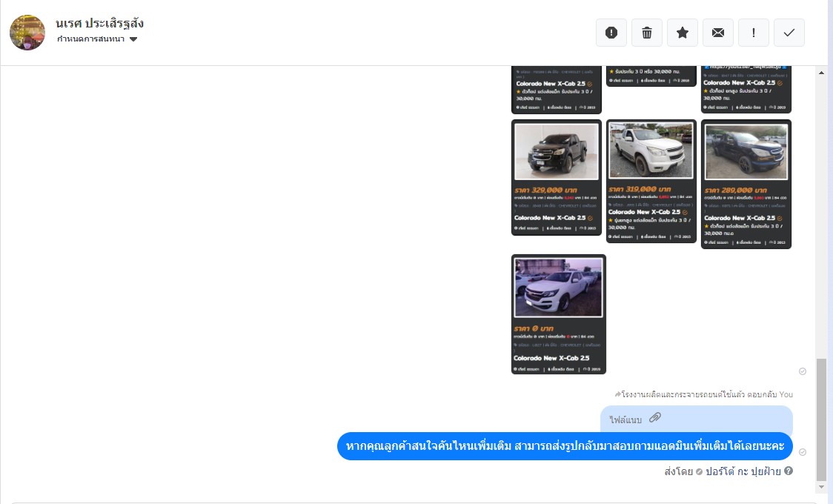Click the spam report exclamation circle icon
The image size is (833, 504).
[x=611, y=33]
